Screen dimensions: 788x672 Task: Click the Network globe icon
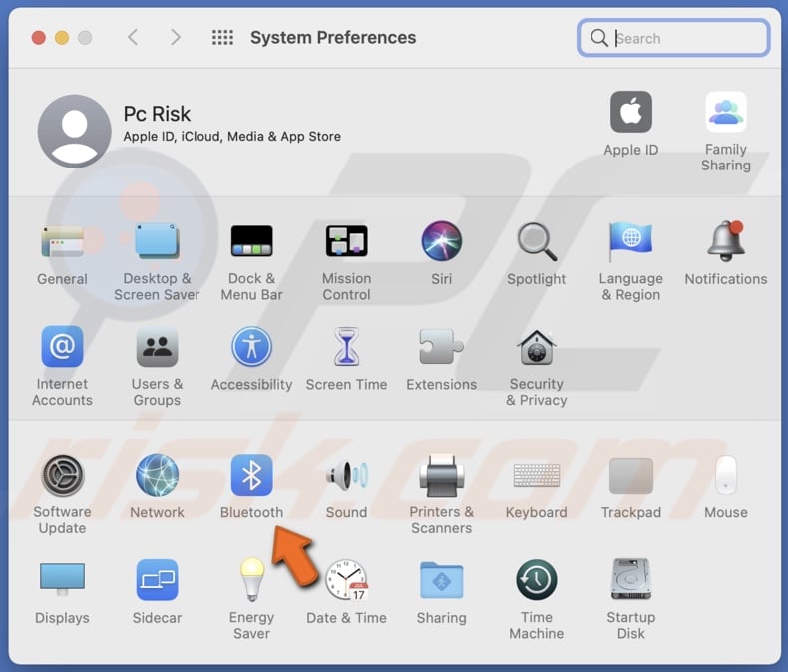(157, 477)
